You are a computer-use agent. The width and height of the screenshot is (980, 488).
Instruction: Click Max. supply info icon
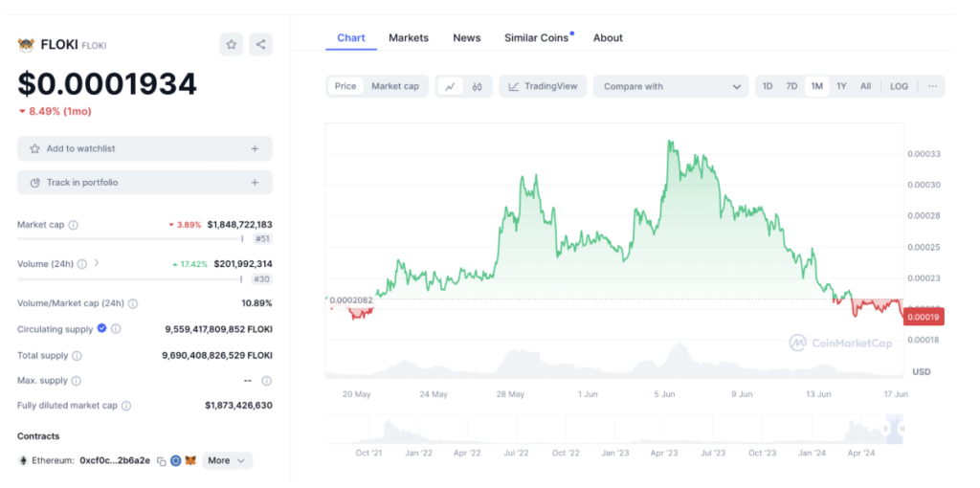pos(77,381)
